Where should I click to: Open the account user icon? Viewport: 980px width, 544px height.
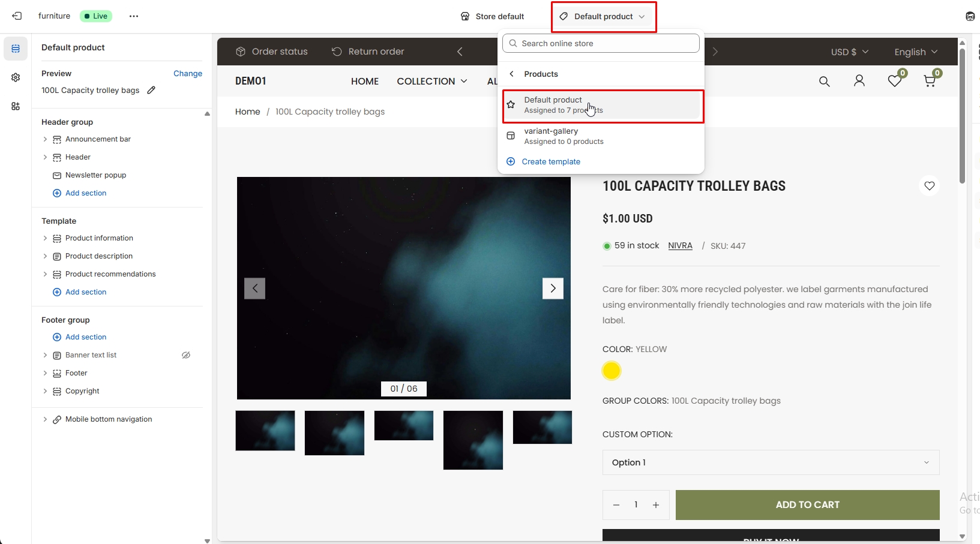point(859,81)
